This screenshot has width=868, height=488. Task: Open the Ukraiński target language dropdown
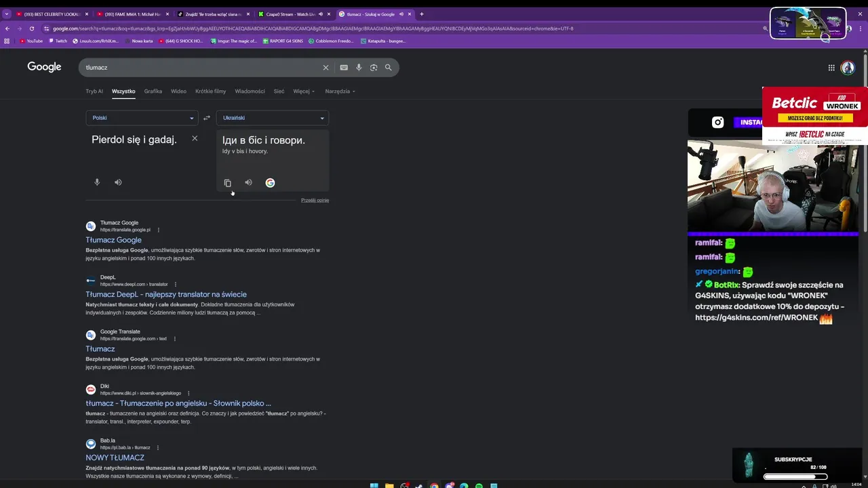coord(273,118)
